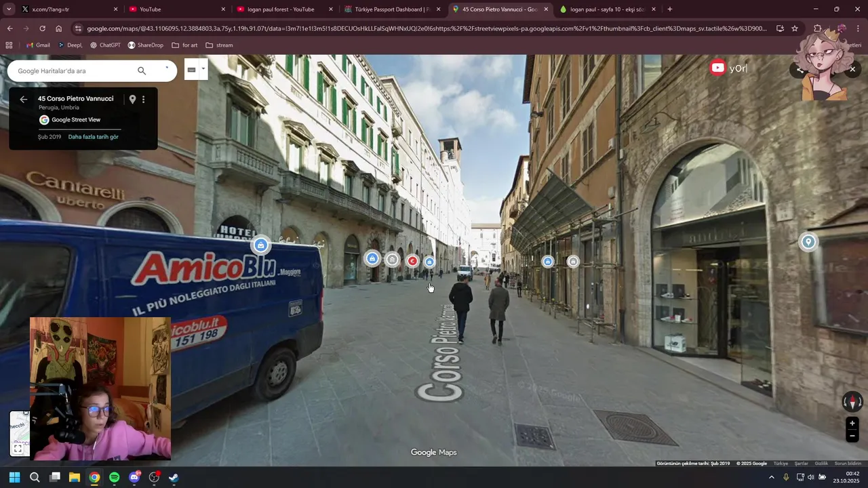Open Chrome three-dot menu

(859, 28)
